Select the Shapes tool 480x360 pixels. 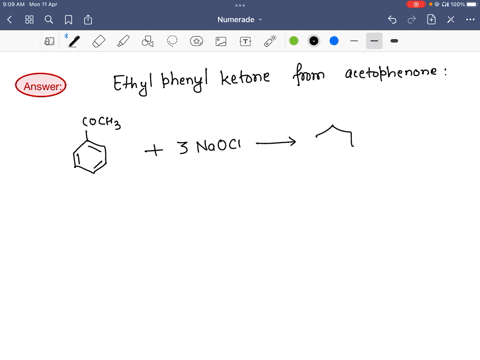click(x=147, y=41)
